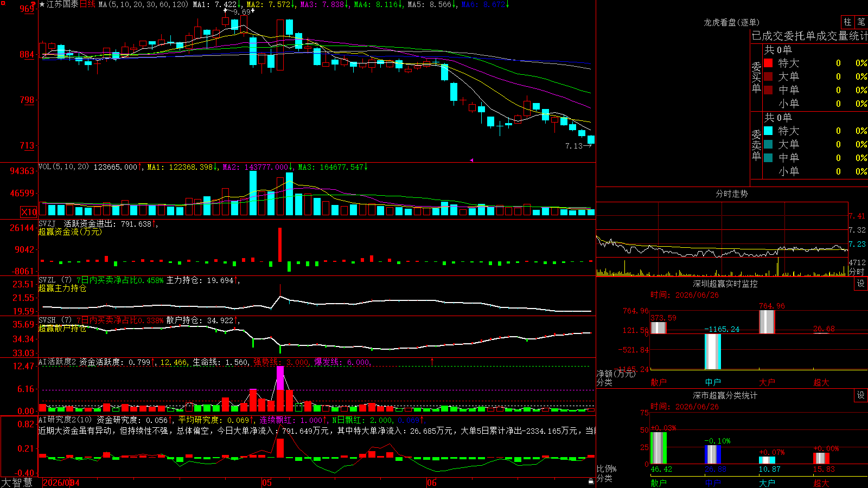
Task: Click the 15.83 value under 超大 bar
Action: click(x=824, y=469)
